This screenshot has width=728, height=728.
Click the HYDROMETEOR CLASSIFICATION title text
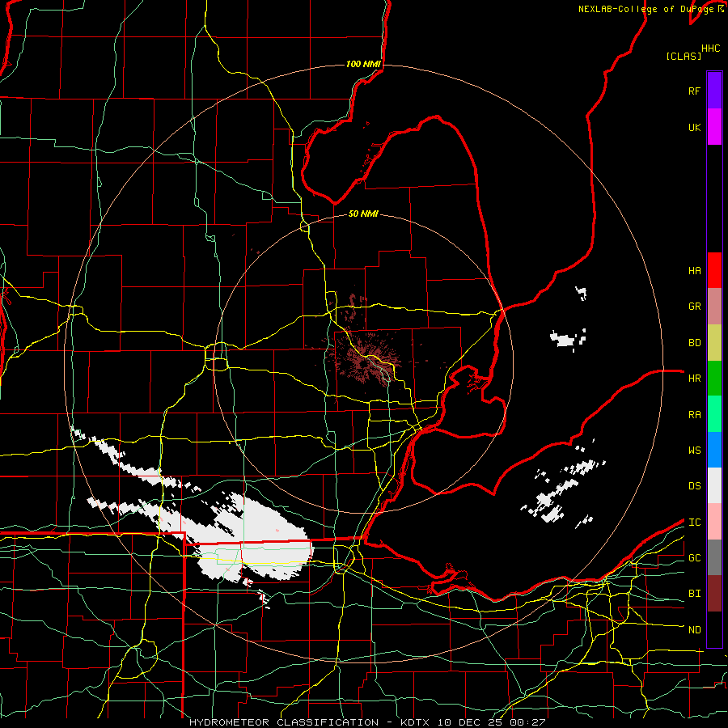[284, 722]
